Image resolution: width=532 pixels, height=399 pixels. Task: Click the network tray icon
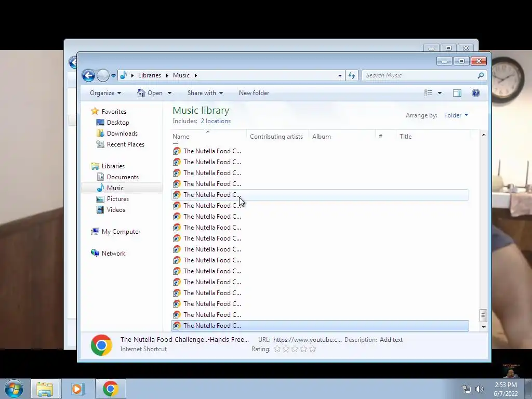(467, 389)
